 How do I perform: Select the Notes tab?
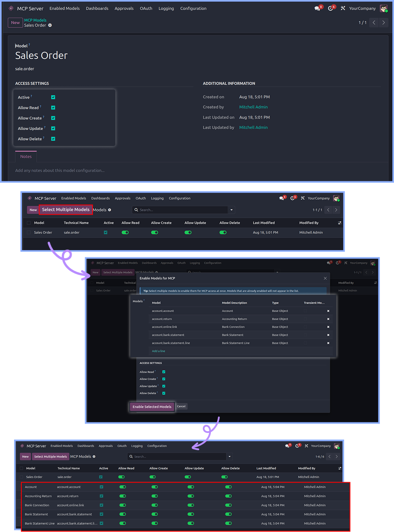click(x=26, y=157)
